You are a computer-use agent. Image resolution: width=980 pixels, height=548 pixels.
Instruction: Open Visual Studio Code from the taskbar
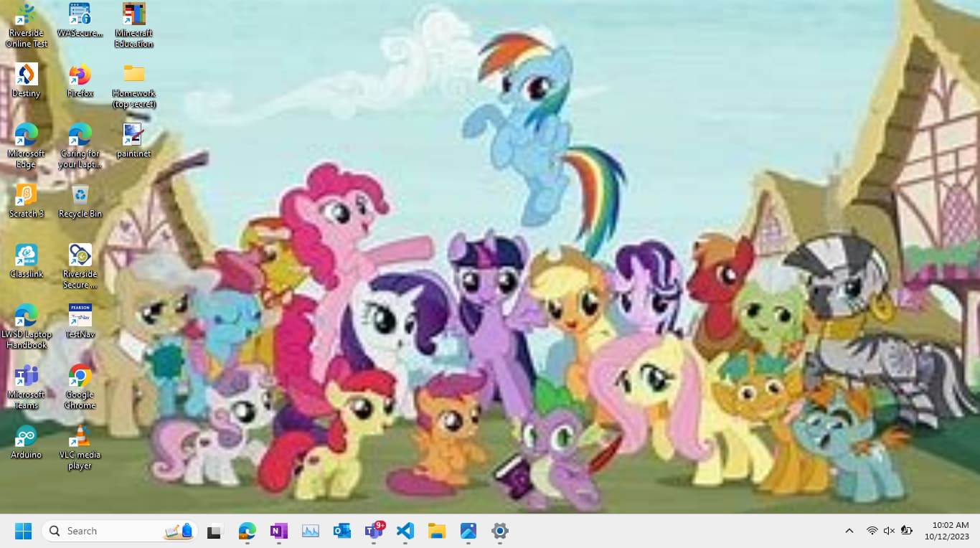tap(405, 531)
